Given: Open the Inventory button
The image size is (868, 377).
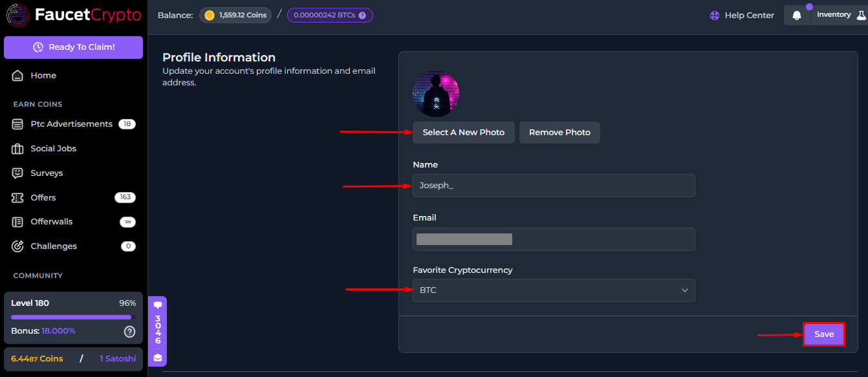Looking at the screenshot, I should tap(840, 15).
